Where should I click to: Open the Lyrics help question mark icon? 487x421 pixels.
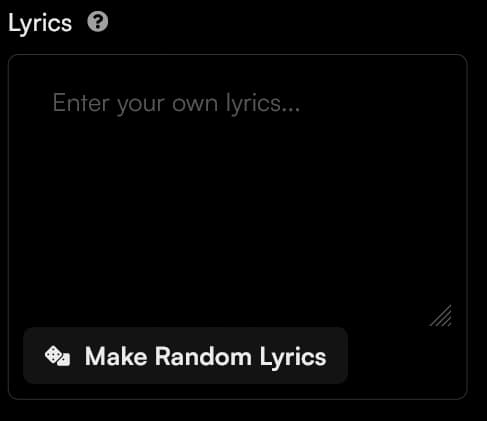[x=98, y=22]
